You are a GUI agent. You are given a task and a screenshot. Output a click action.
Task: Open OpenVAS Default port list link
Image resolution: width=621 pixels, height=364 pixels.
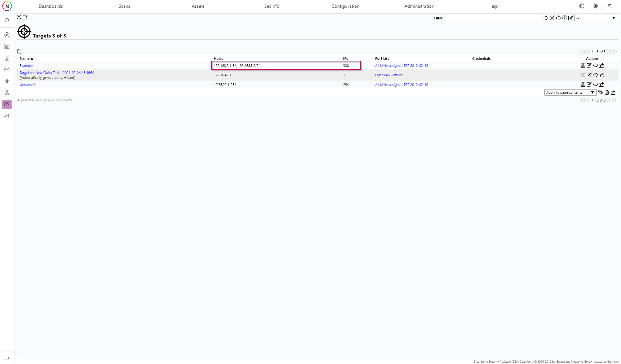pyautogui.click(x=388, y=75)
